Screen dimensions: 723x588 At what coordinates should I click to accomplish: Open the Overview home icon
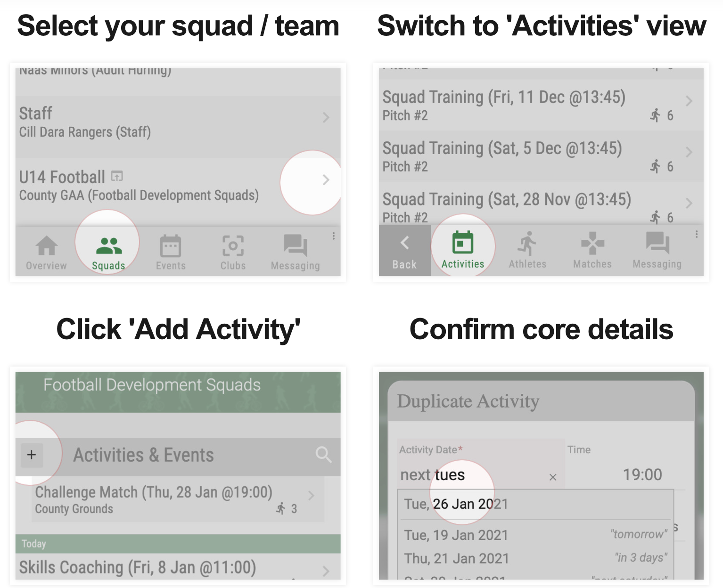pos(47,245)
